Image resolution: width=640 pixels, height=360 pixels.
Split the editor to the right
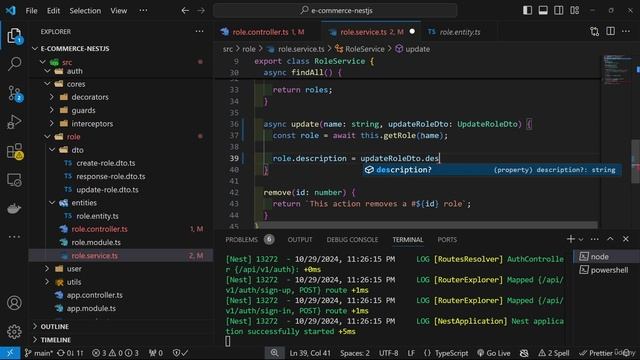pyautogui.click(x=610, y=31)
